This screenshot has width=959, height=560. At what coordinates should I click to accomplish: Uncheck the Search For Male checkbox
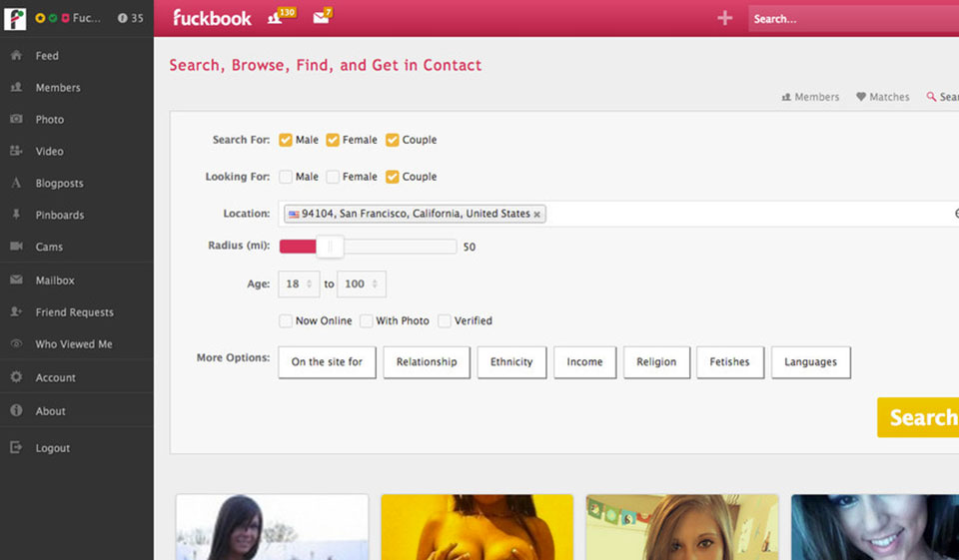point(286,140)
